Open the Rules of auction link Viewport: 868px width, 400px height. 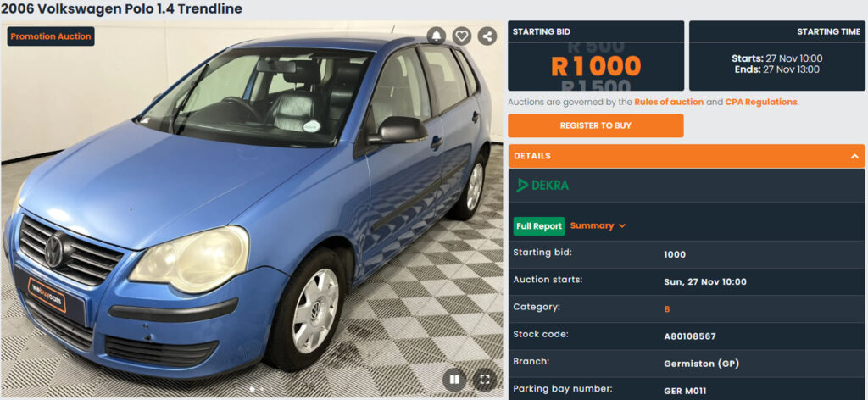pyautogui.click(x=669, y=102)
